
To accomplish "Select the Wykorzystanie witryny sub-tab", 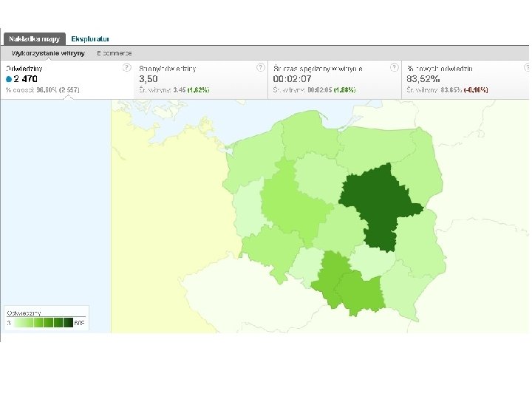I will 48,53.
